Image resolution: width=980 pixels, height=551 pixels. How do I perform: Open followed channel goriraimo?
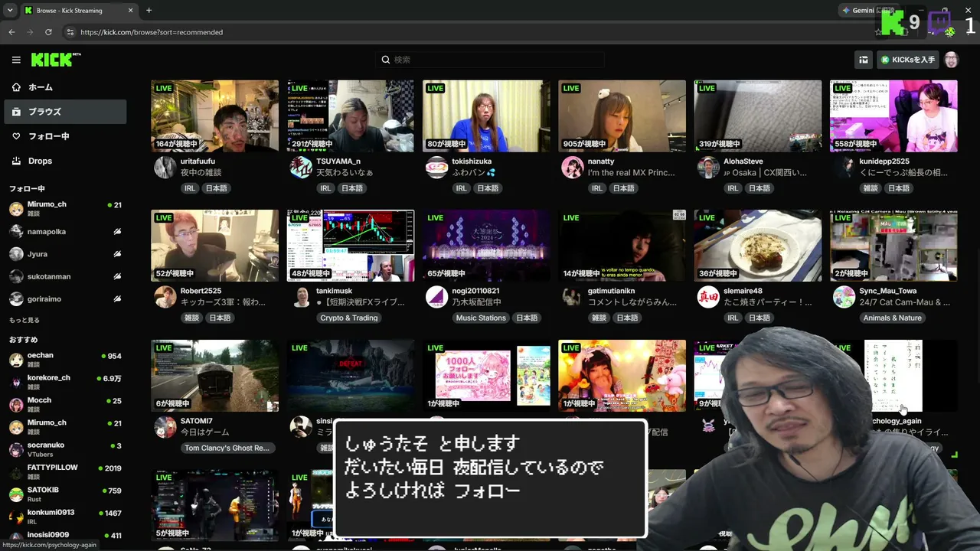pos(64,299)
